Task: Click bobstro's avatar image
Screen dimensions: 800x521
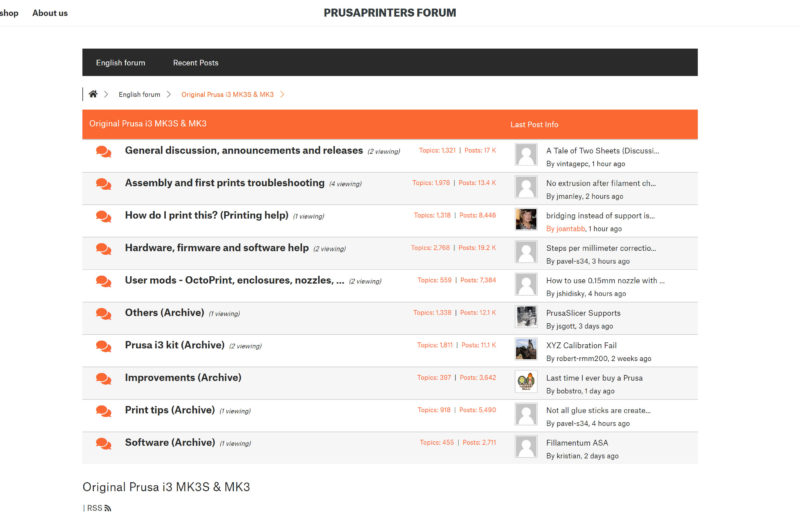Action: click(x=526, y=382)
